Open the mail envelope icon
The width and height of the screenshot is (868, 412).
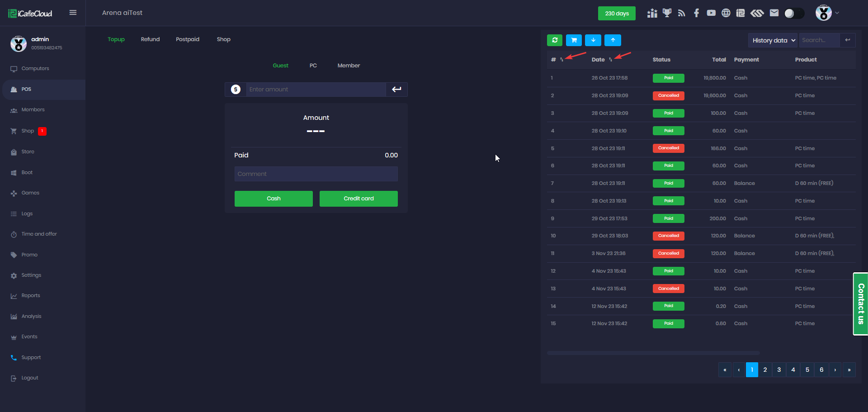pyautogui.click(x=774, y=13)
